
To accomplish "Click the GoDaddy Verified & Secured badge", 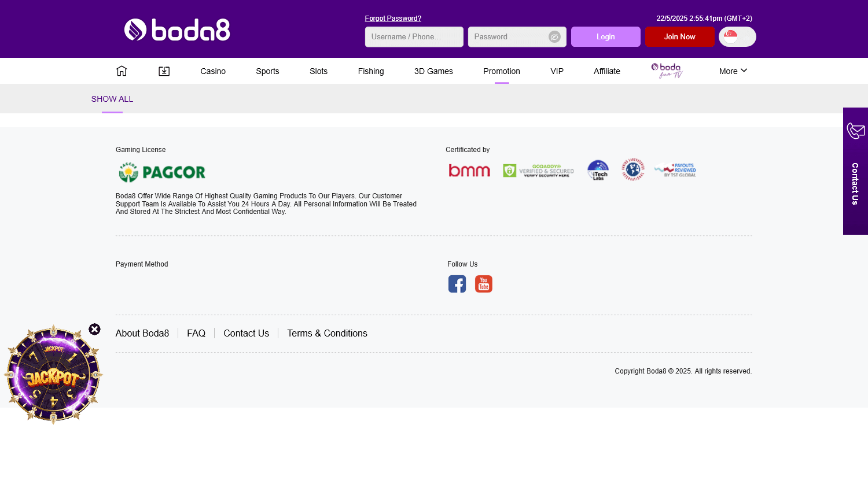I will pyautogui.click(x=539, y=171).
